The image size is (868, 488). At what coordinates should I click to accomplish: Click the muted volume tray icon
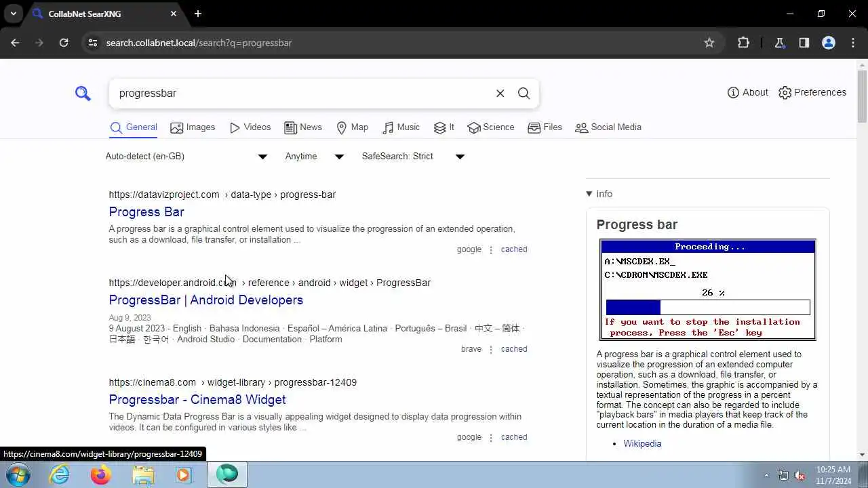pos(800,476)
